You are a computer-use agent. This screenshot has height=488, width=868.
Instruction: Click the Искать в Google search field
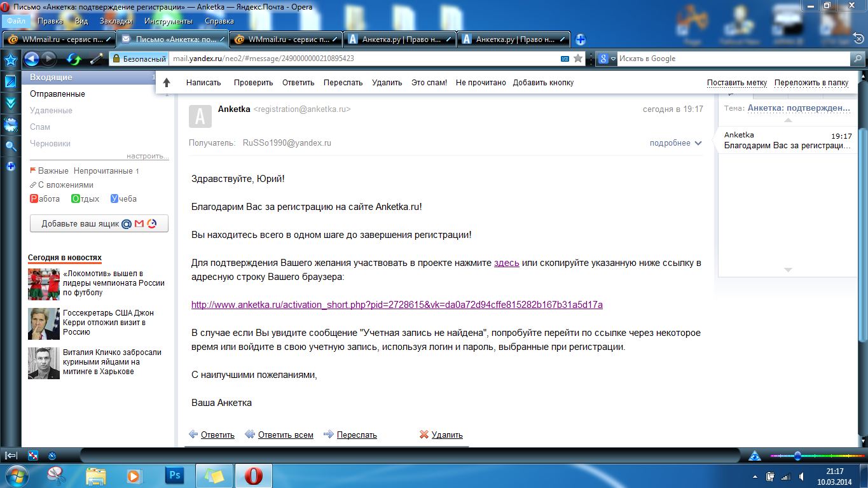click(x=734, y=59)
